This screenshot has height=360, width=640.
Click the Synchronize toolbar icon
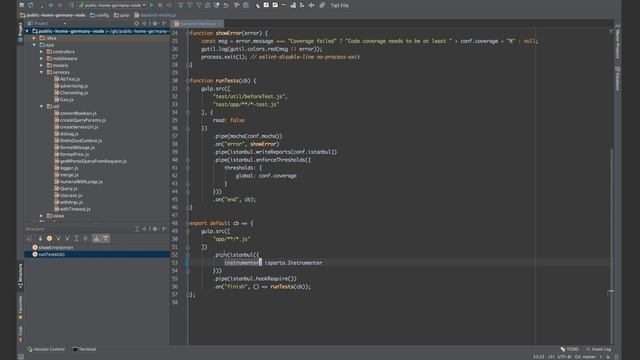31,5
